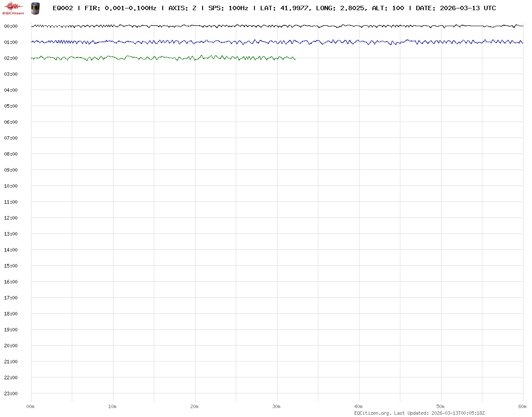The width and height of the screenshot is (532, 417).
Task: Click the red EQCitizen seismograph logo
Action: pos(13,8)
